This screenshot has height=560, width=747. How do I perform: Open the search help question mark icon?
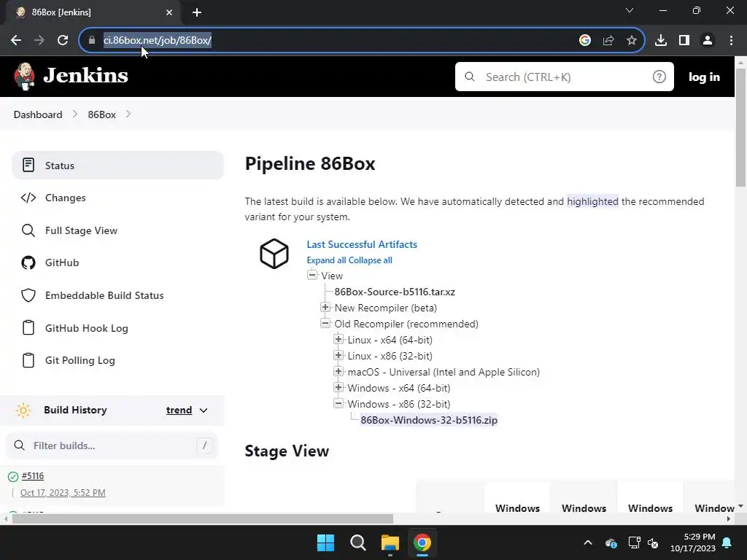coord(659,77)
